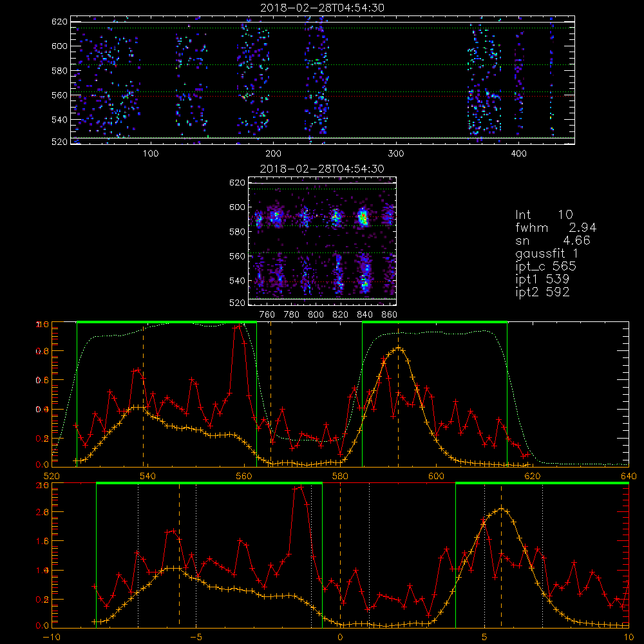The width and height of the screenshot is (644, 644).
Task: Click x-axis label -10 on bottom plot
Action: (52, 638)
